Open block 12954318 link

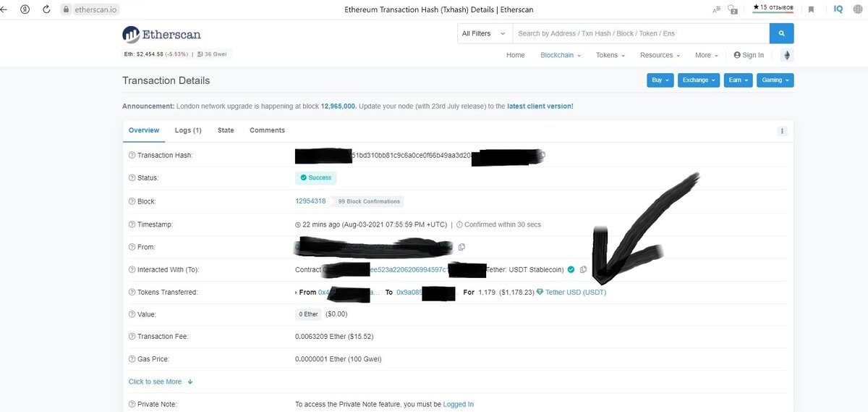click(310, 201)
